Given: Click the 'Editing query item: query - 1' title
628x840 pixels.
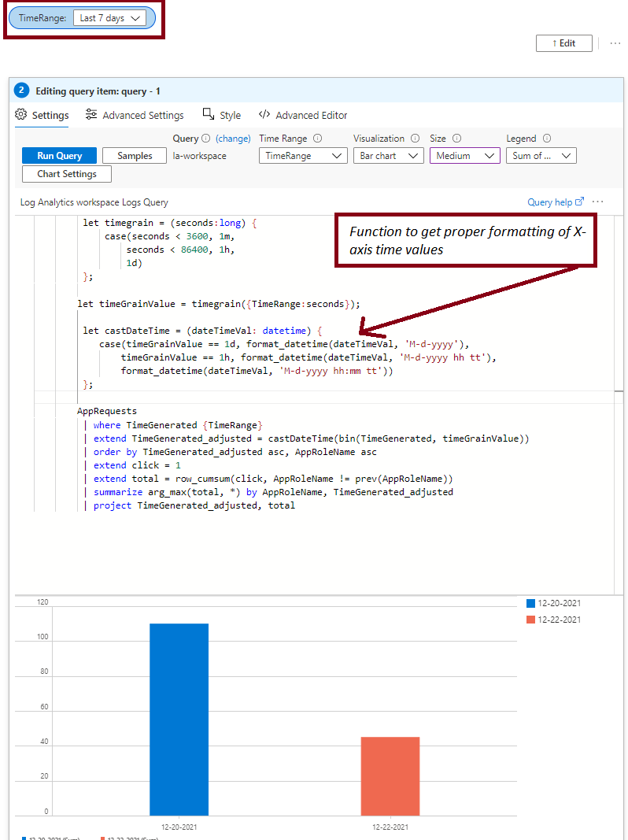Looking at the screenshot, I should point(98,91).
